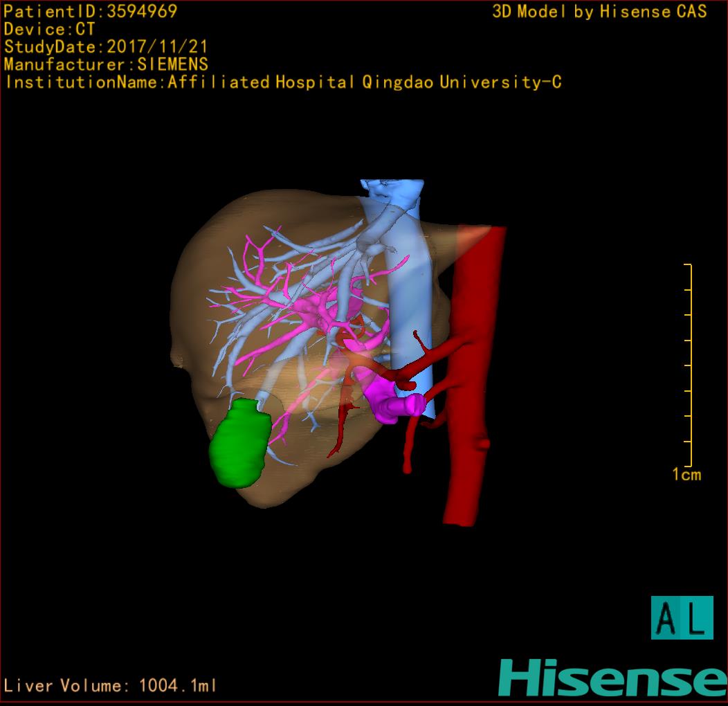Click the 'Liver Volume: 1004.1ml' readout

point(109,685)
